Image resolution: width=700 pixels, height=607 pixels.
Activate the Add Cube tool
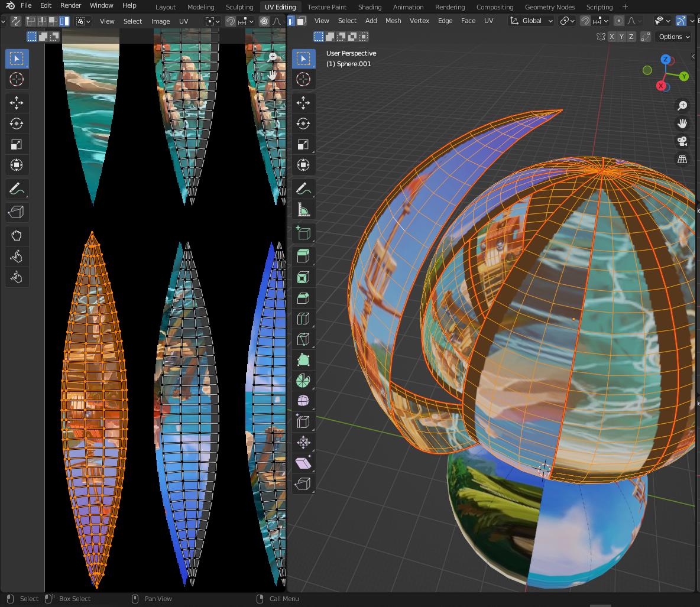coord(303,232)
